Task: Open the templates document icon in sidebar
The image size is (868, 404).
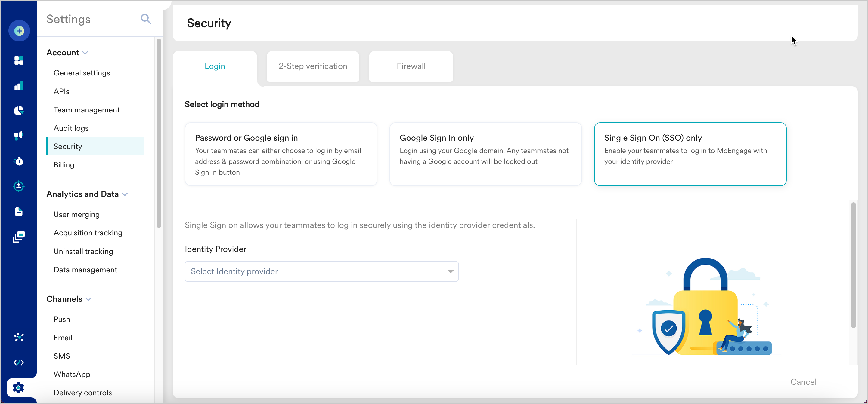Action: [x=19, y=212]
